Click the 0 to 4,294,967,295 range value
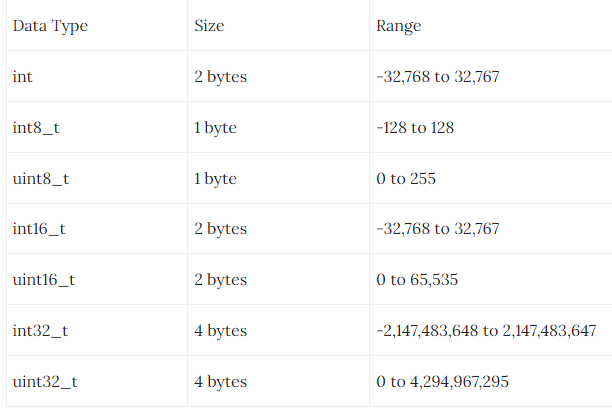This screenshot has height=410, width=612. [x=442, y=381]
